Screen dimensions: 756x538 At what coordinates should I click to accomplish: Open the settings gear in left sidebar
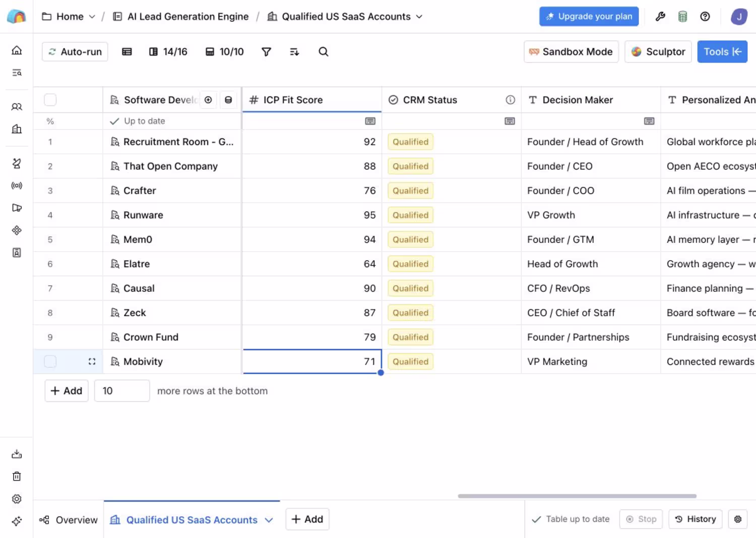tap(17, 499)
